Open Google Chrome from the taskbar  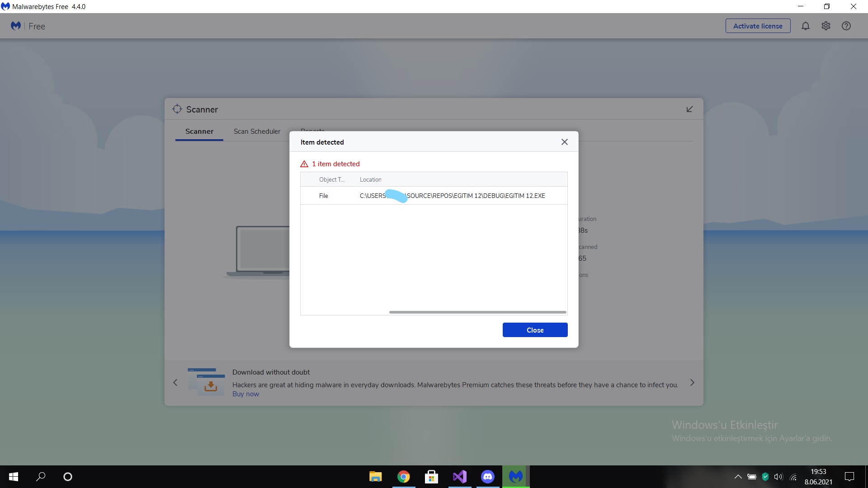pyautogui.click(x=403, y=477)
